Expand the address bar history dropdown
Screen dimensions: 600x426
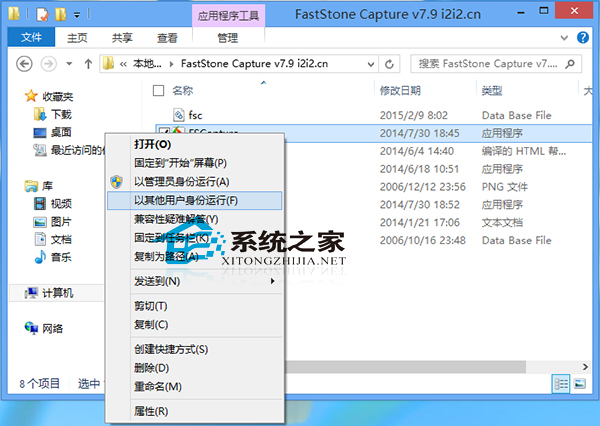click(x=370, y=64)
